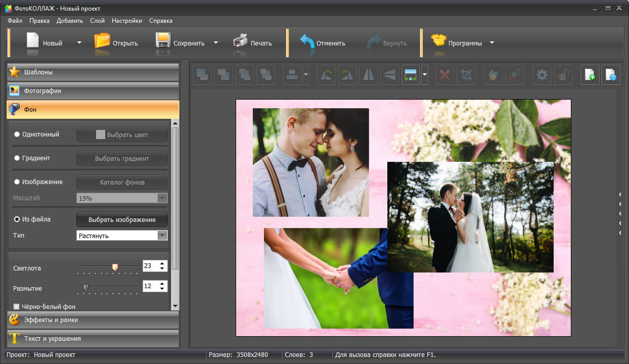Open the fit-to-canvas dropdown arrow

[x=425, y=75]
